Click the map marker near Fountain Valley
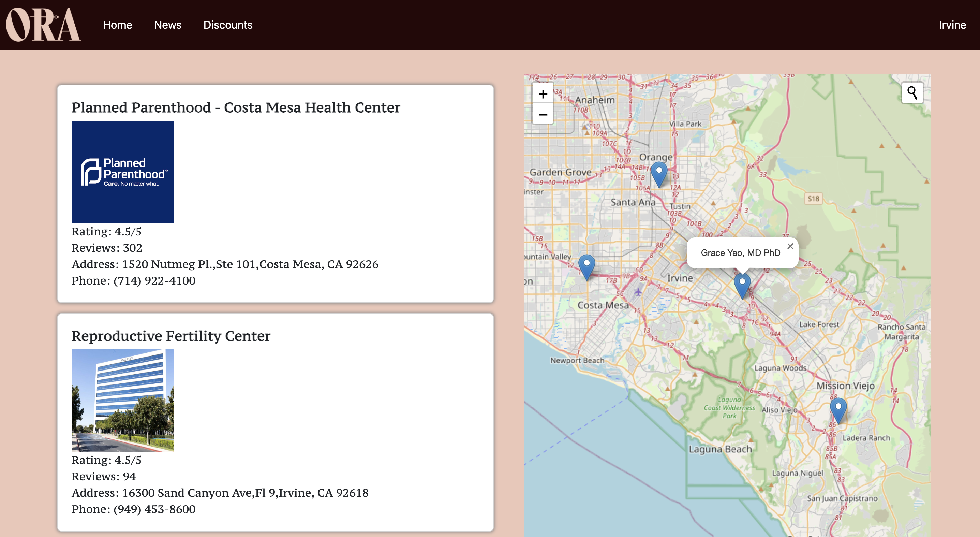Image resolution: width=980 pixels, height=537 pixels. coord(586,266)
